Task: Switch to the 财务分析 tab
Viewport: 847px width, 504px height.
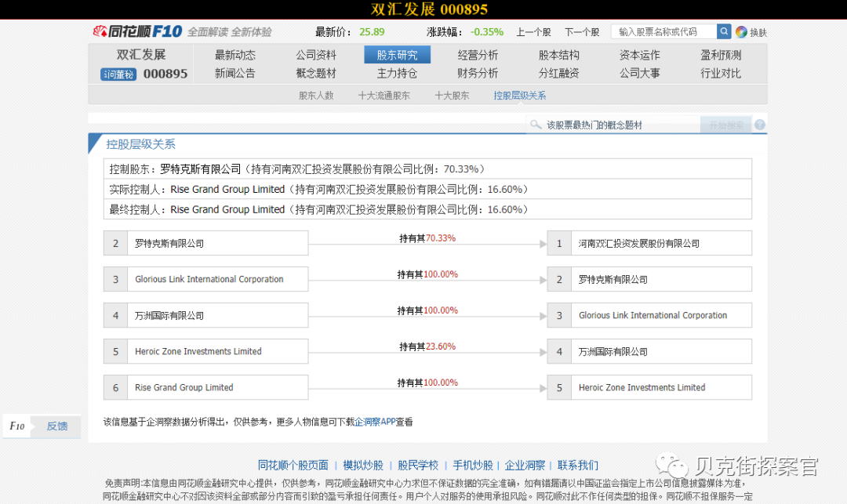Action: tap(478, 73)
